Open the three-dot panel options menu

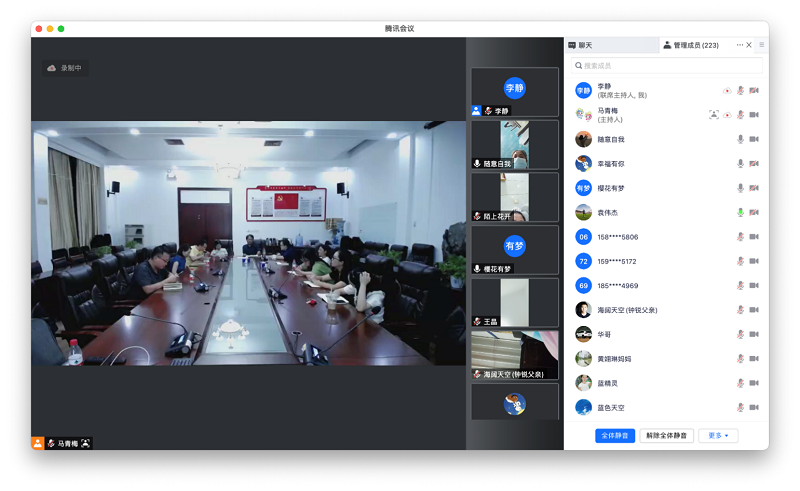coord(740,45)
